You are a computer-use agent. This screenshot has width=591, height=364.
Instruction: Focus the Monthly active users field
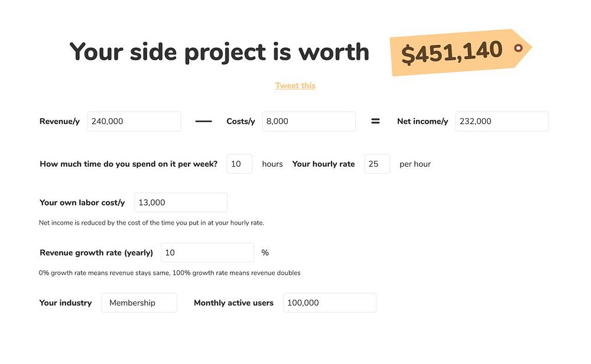click(x=329, y=303)
